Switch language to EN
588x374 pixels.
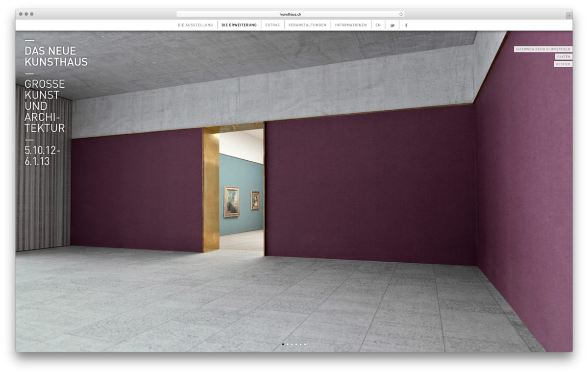378,25
